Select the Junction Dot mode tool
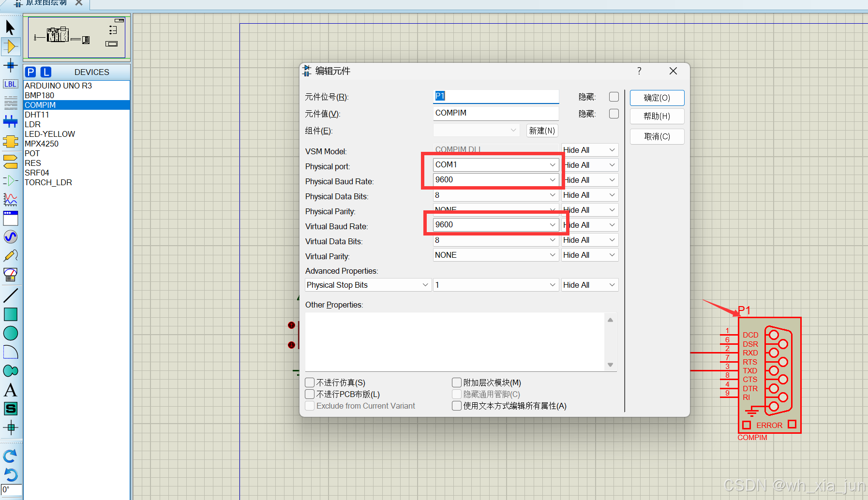Screen dimensions: 868x500 pyautogui.click(x=10, y=65)
